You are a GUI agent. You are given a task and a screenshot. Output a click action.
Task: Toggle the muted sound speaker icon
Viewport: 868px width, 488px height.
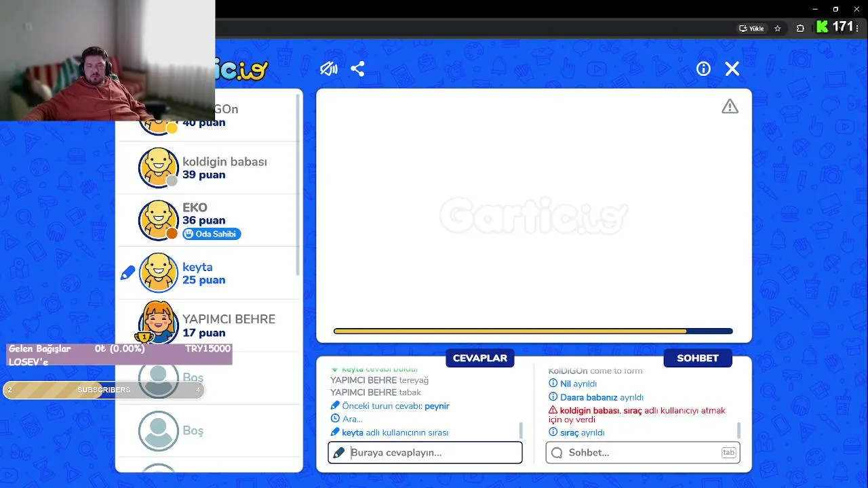pyautogui.click(x=329, y=68)
